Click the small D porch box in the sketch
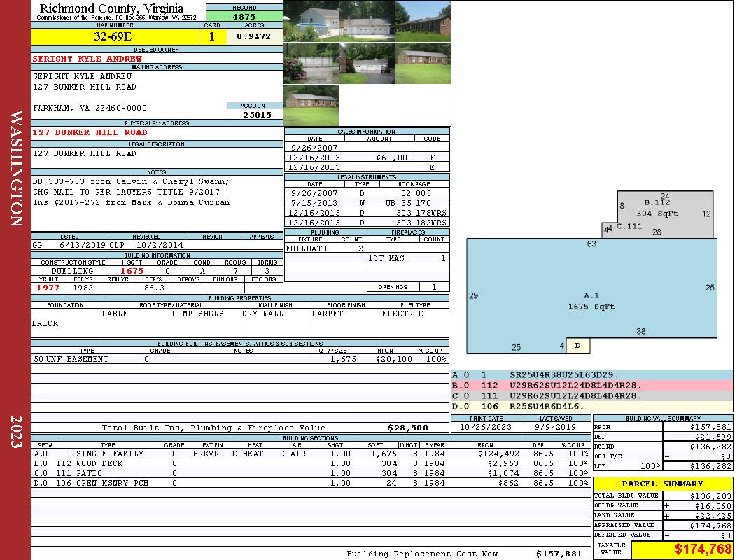Image resolution: width=735 pixels, height=560 pixels. click(577, 346)
